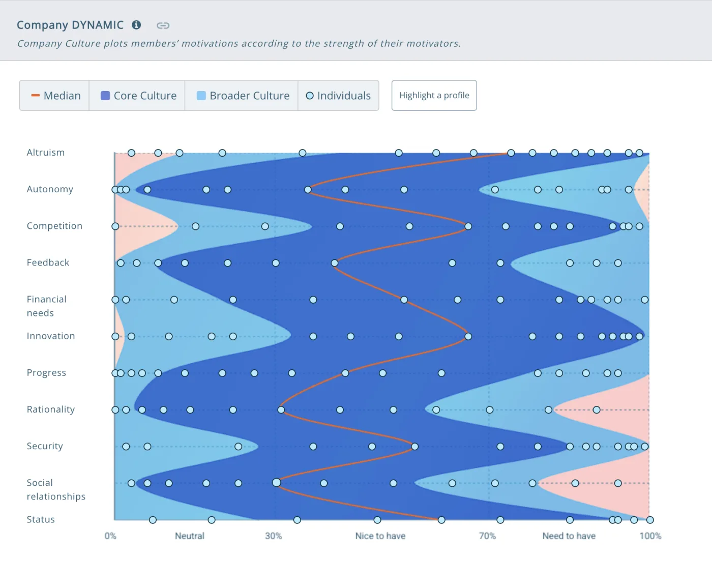Image resolution: width=712 pixels, height=588 pixels.
Task: Click the Company DYNAMIC heading
Action: click(70, 25)
